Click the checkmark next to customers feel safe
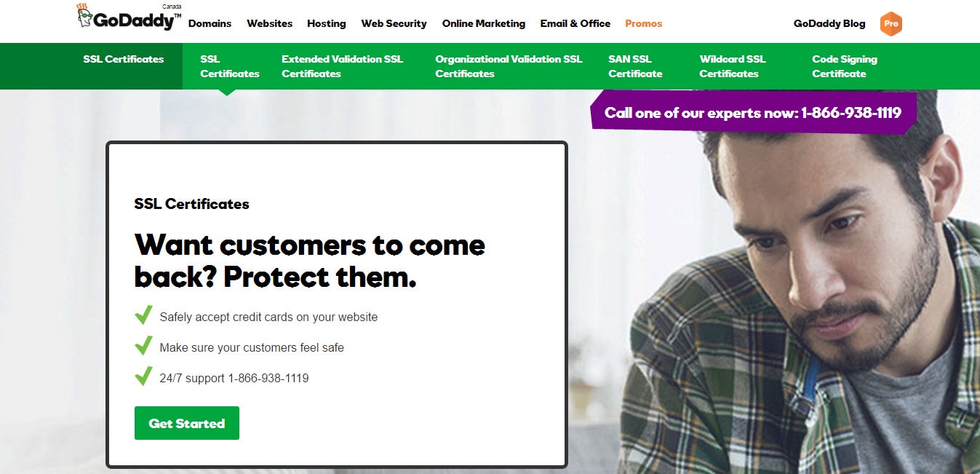Image resolution: width=980 pixels, height=474 pixels. point(143,345)
